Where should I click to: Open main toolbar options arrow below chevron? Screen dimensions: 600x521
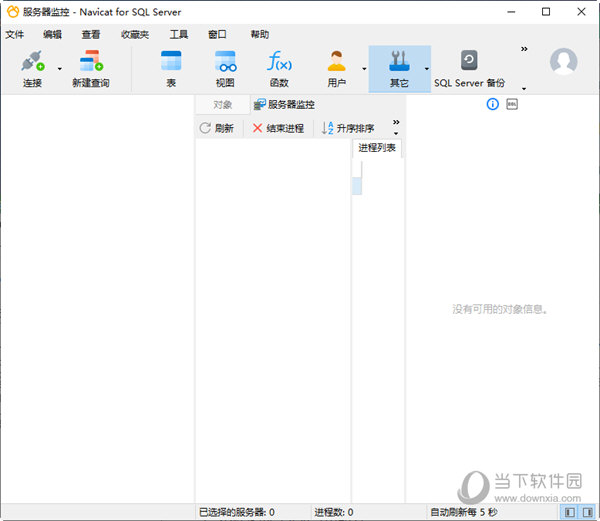point(524,89)
